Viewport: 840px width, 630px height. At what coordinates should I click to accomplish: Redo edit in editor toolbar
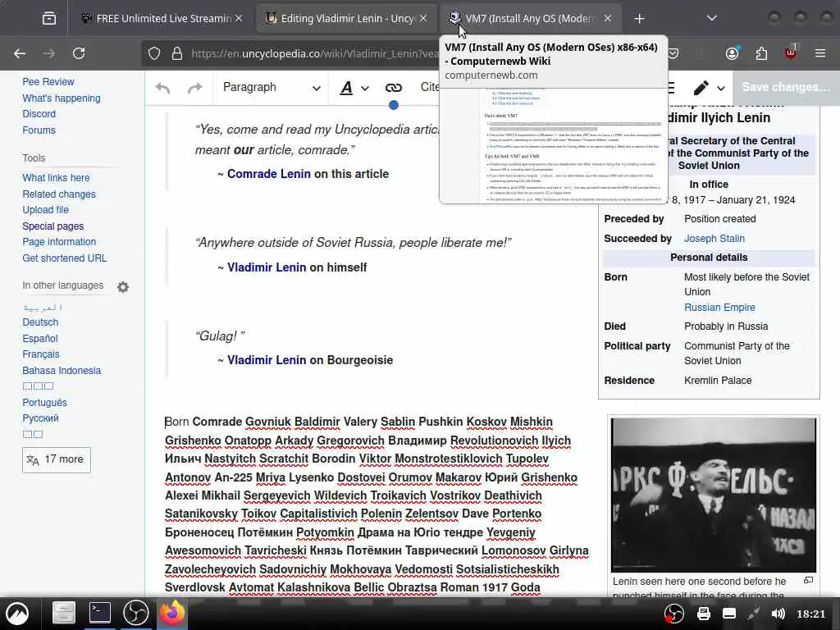click(195, 88)
